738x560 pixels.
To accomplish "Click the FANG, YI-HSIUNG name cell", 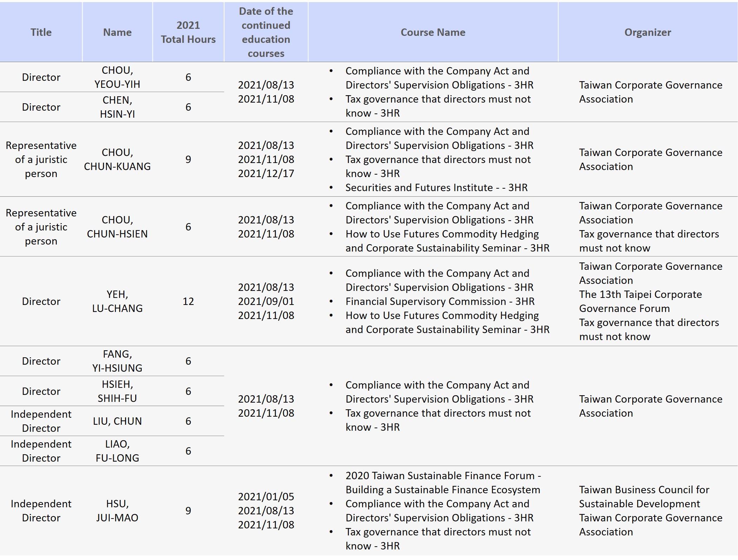I will (x=117, y=361).
